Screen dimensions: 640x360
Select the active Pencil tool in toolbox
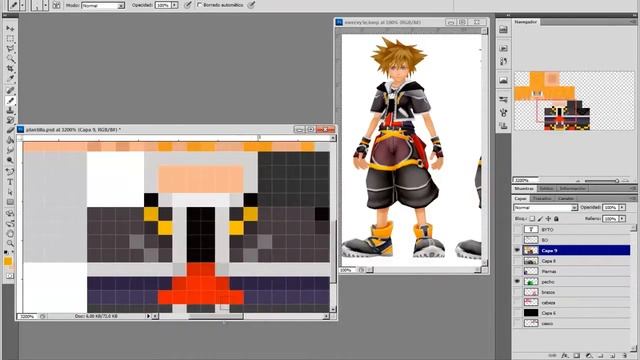10,100
